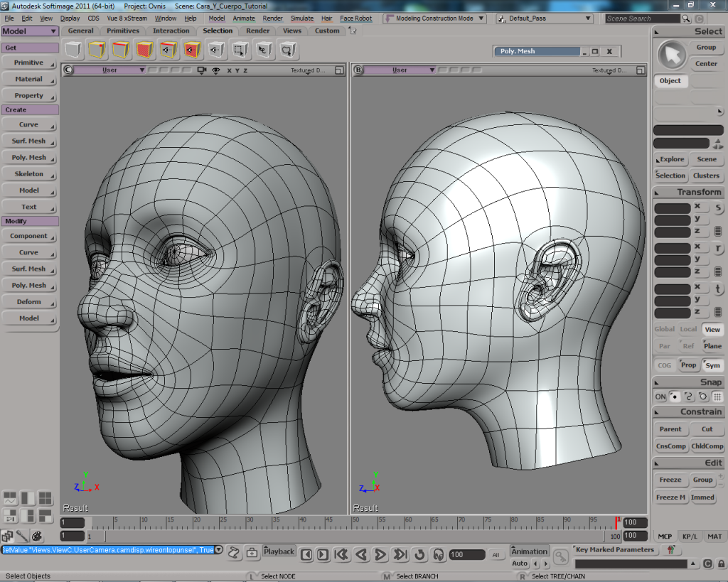Click the Deform button in Modify section
The height and width of the screenshot is (582, 728).
[29, 302]
